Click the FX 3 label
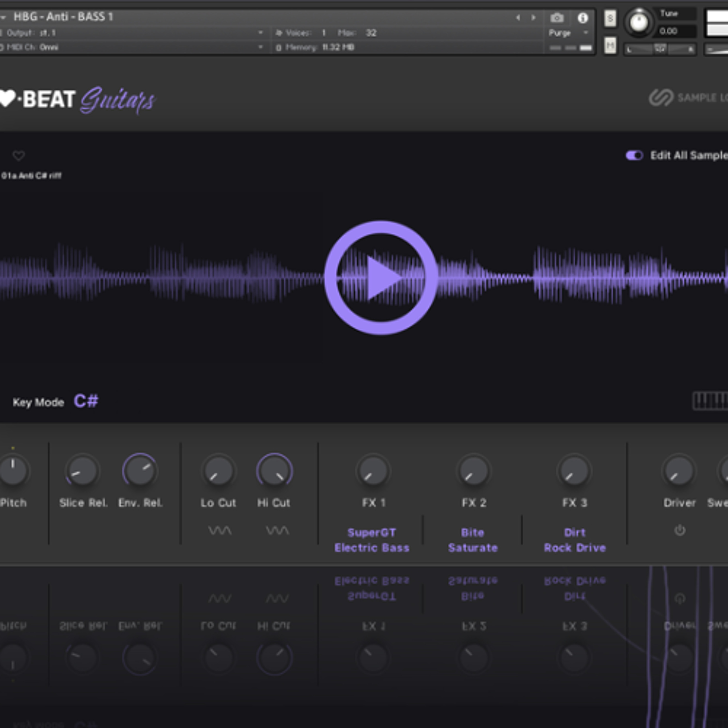The image size is (728, 728). (575, 503)
